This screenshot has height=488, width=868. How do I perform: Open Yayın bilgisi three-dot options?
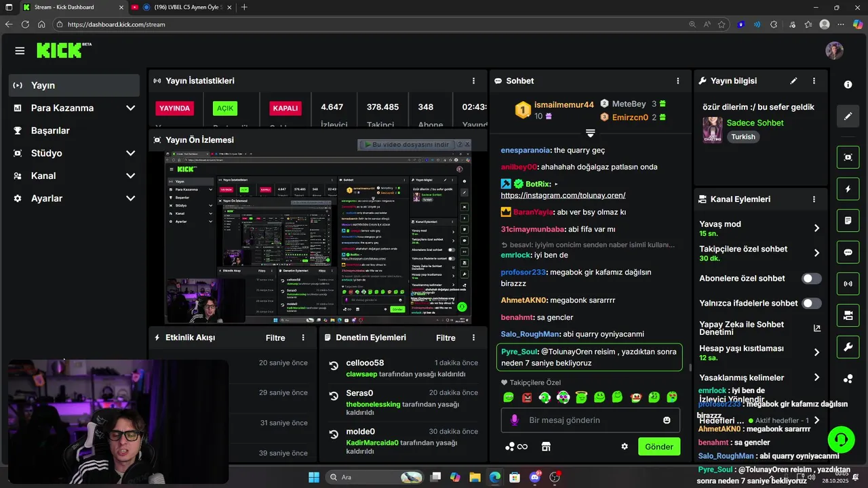point(814,81)
